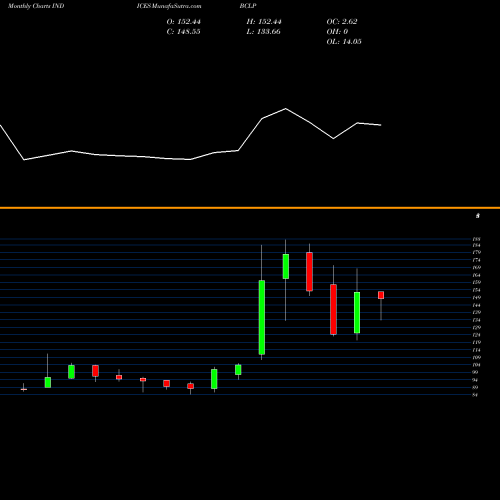
Task: Click the BCLP ticker symbol label
Action: [248, 6]
